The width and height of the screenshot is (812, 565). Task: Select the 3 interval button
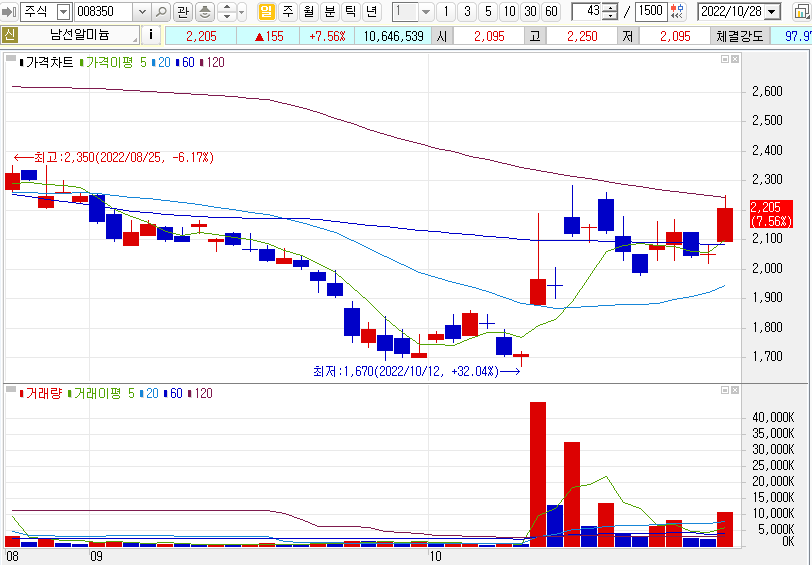(467, 11)
